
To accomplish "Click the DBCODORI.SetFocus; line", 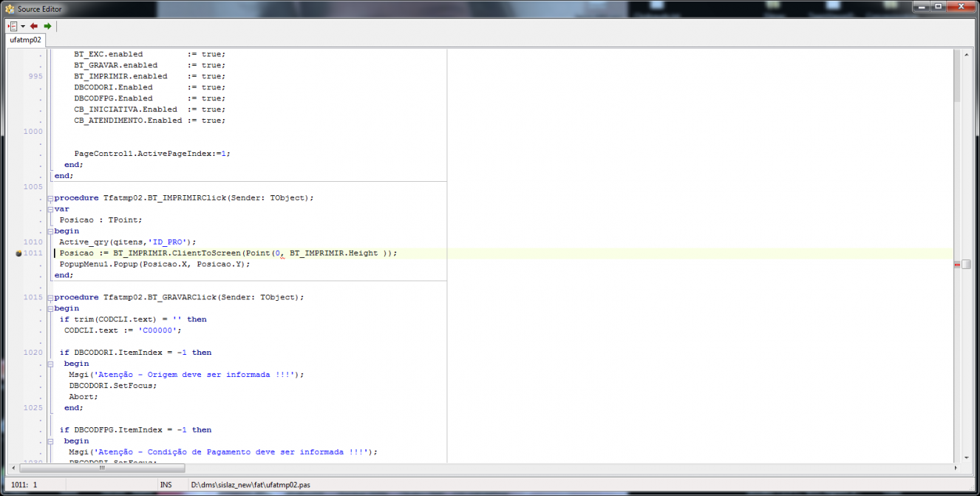I will point(113,385).
